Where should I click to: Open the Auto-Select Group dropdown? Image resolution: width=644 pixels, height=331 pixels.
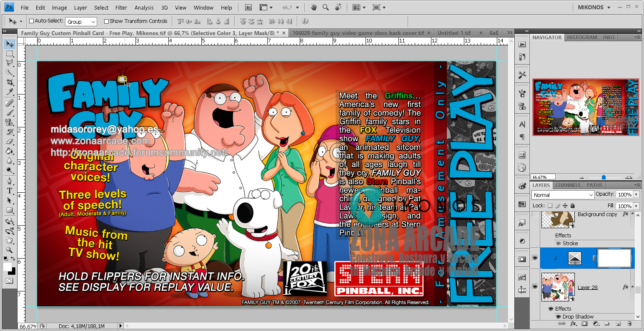click(x=81, y=22)
